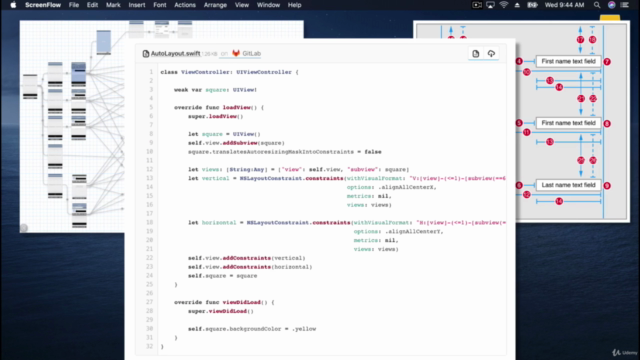Open the AirPlay display menu icon
640x360 pixels.
[490, 5]
